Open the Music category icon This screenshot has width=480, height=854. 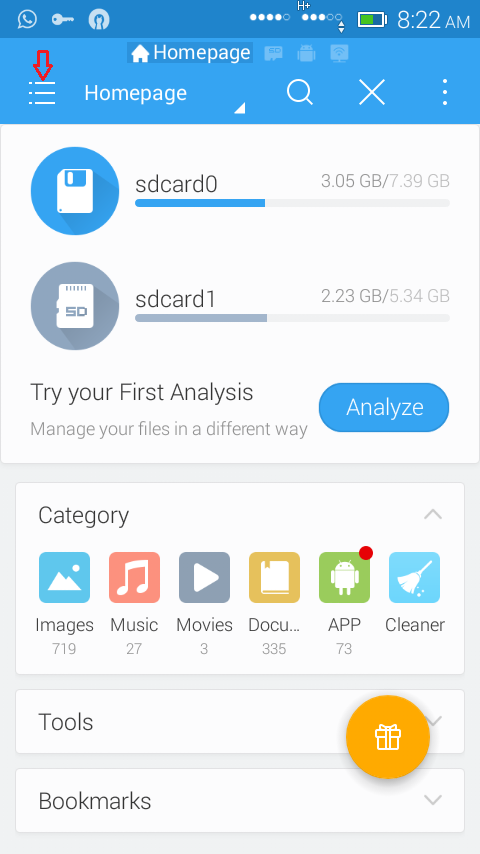coord(134,577)
